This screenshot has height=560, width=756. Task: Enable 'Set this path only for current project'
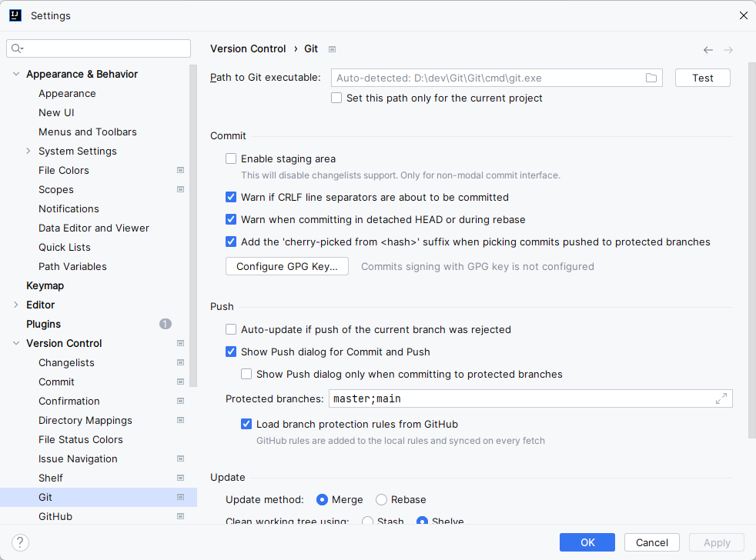click(x=336, y=98)
